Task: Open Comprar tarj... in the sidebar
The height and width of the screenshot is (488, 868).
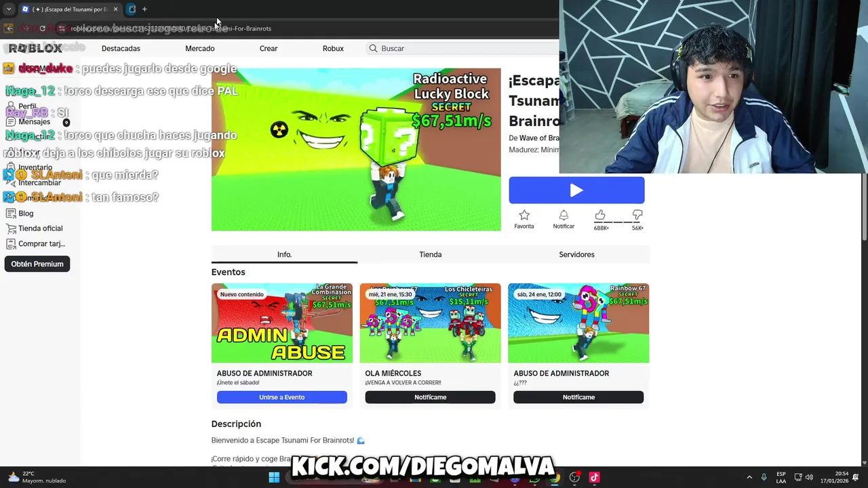Action: tap(41, 244)
